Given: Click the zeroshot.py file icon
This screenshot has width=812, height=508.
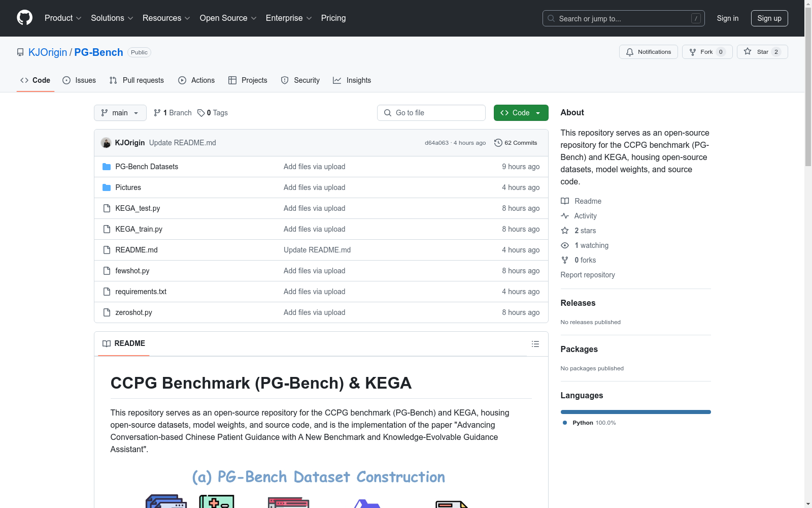Looking at the screenshot, I should tap(107, 312).
